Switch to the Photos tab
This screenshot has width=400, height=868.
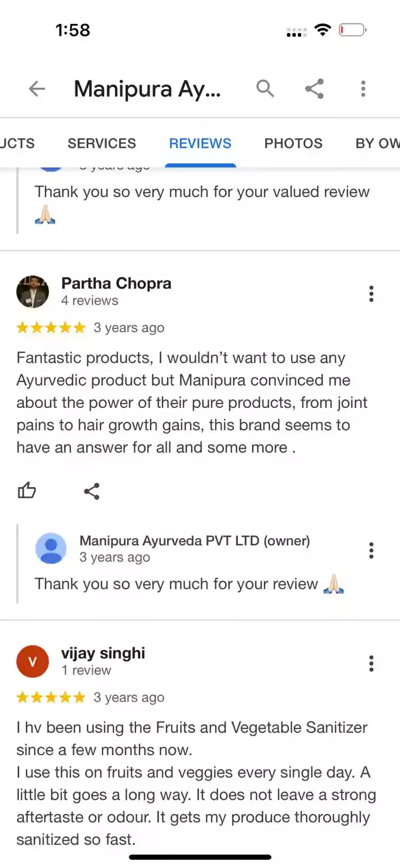[293, 143]
